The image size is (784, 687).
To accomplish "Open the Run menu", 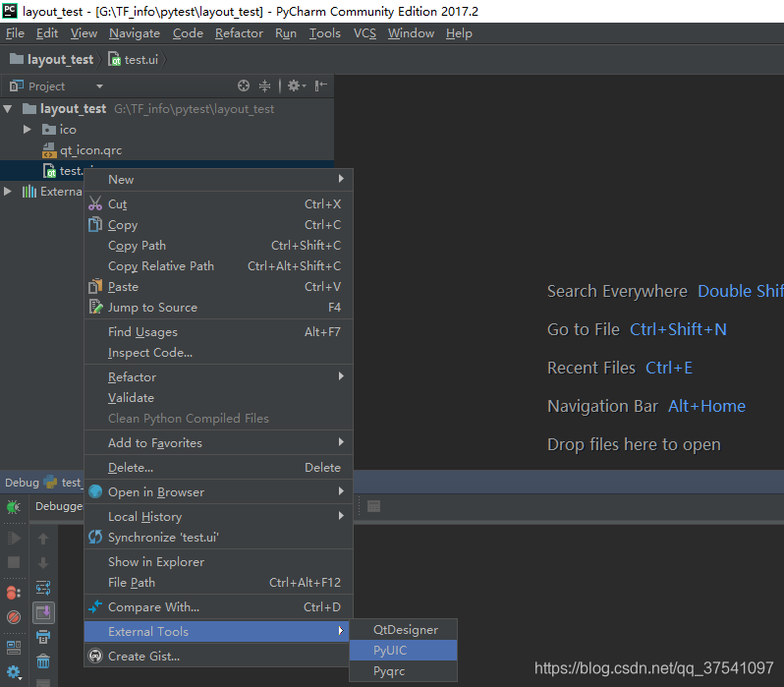I will click(x=286, y=33).
